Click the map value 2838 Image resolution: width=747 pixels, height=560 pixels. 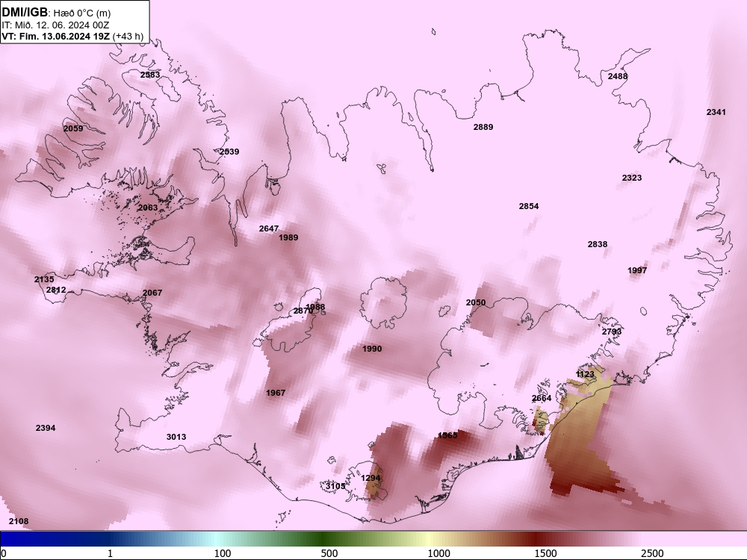[x=598, y=244]
